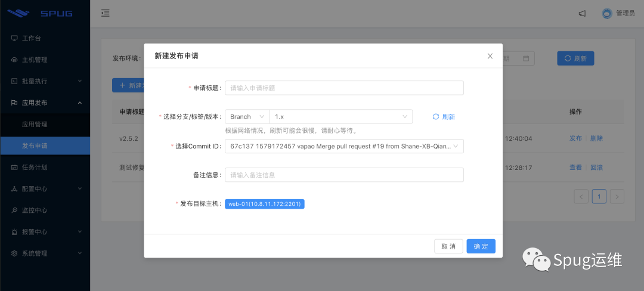Open 监控中心 in the sidebar
Image resolution: width=644 pixels, height=291 pixels.
[45, 210]
